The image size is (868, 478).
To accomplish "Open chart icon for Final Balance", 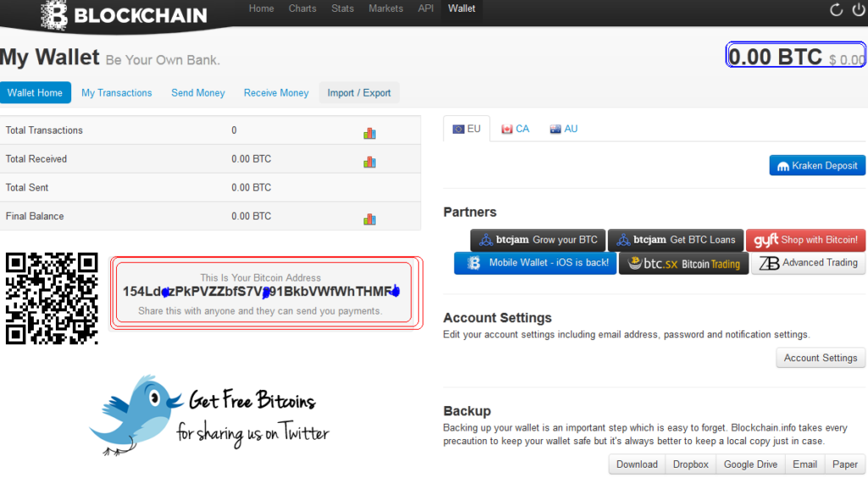I will 370,219.
